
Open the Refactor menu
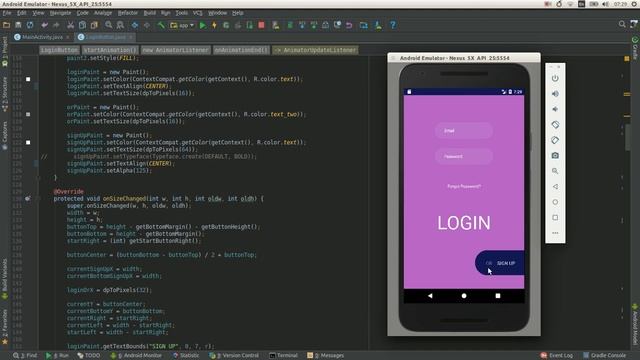coord(128,13)
